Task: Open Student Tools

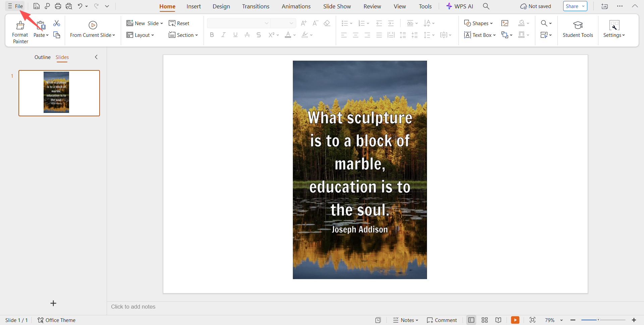Action: [x=578, y=29]
